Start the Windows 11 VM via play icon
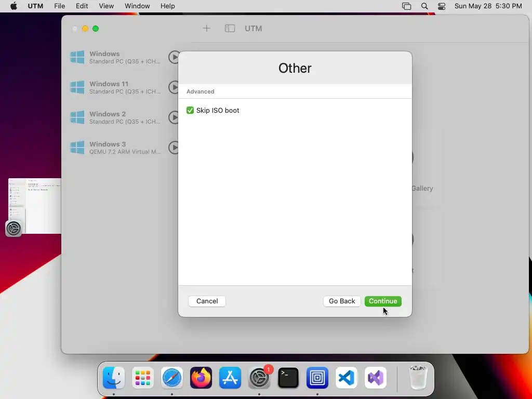 coord(174,87)
